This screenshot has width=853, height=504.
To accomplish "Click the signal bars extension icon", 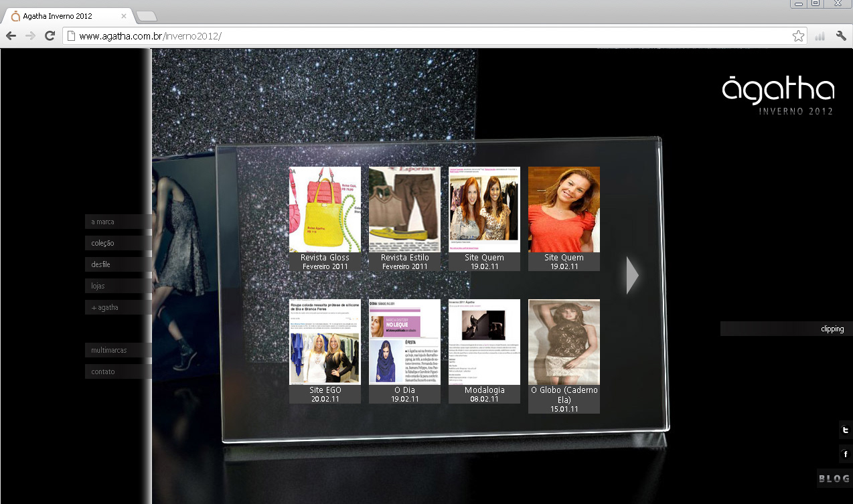I will pyautogui.click(x=820, y=36).
